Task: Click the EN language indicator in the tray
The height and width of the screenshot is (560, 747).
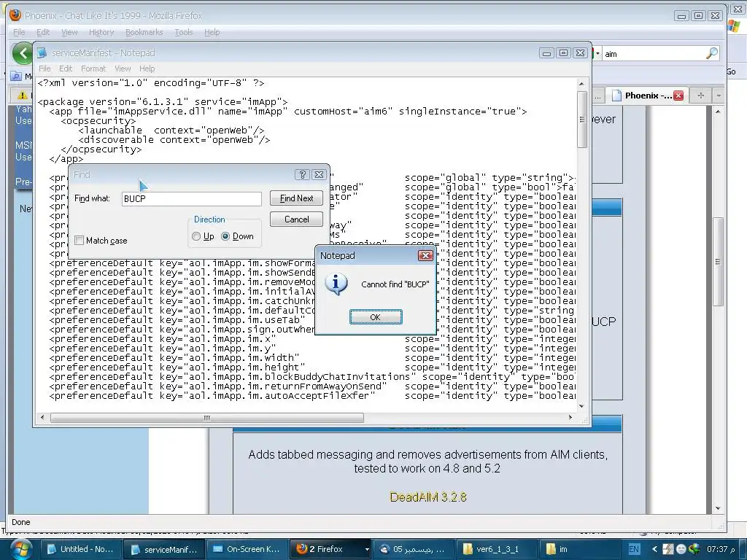Action: click(x=634, y=549)
